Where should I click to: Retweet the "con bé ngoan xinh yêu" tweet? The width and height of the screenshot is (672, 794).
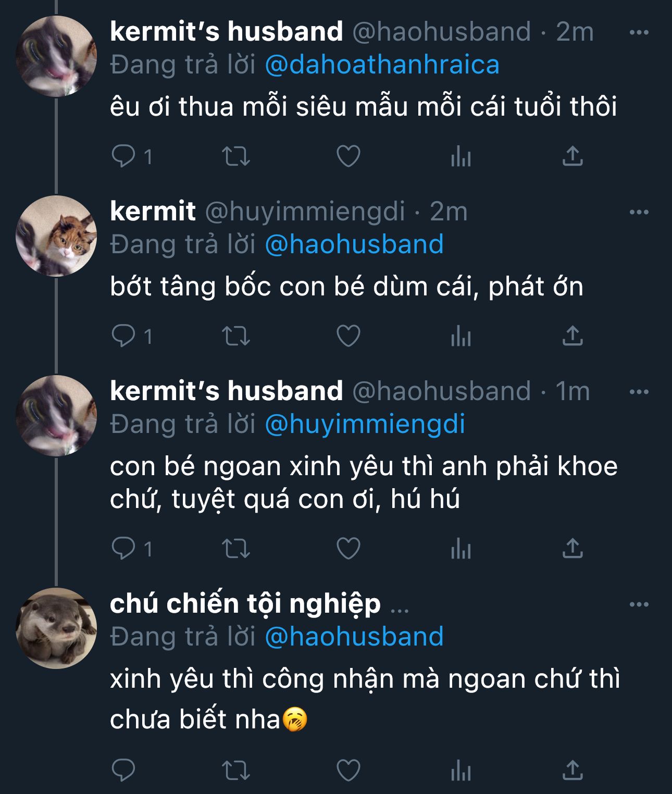(x=236, y=549)
